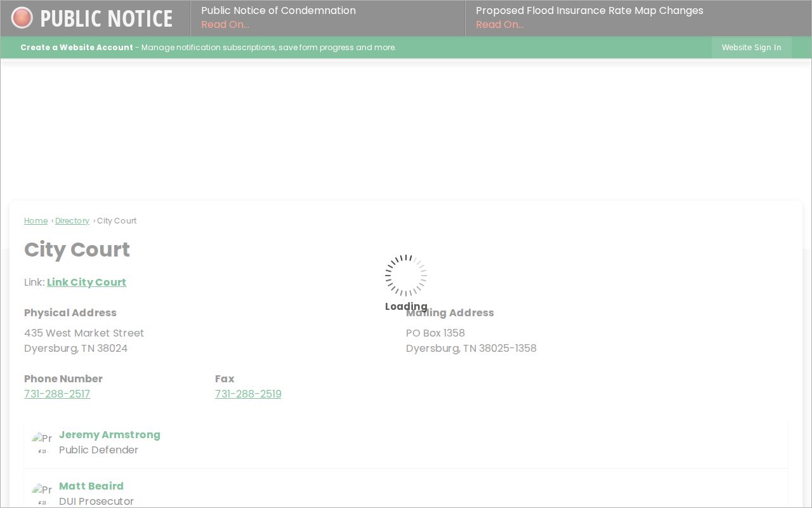Read on about Proposed Flood Insurance Rate Map Changes
This screenshot has width=812, height=508.
click(500, 25)
